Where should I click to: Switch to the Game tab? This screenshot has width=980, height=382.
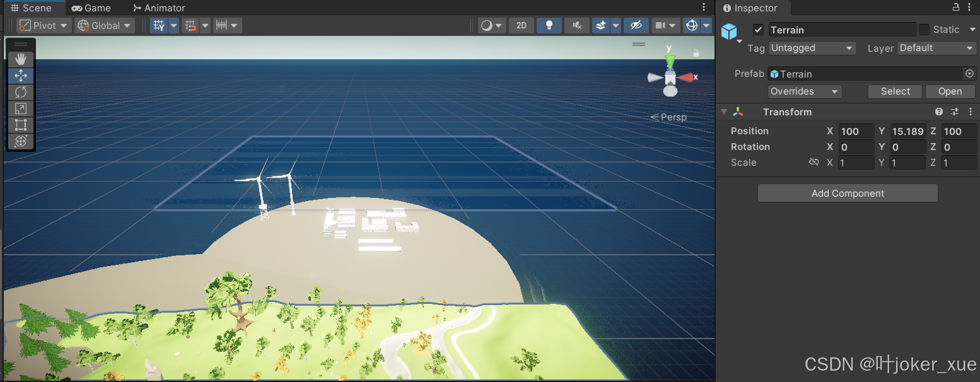pos(91,8)
